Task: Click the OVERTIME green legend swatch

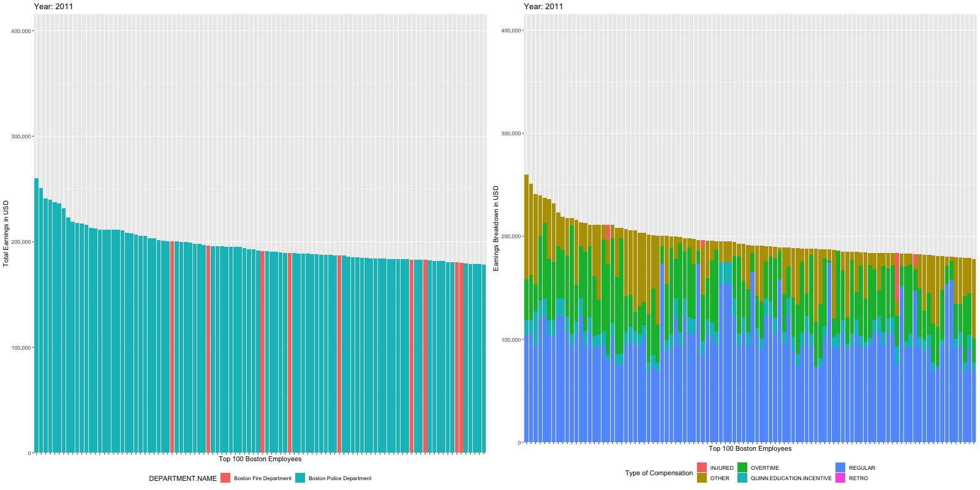Action: pos(742,468)
